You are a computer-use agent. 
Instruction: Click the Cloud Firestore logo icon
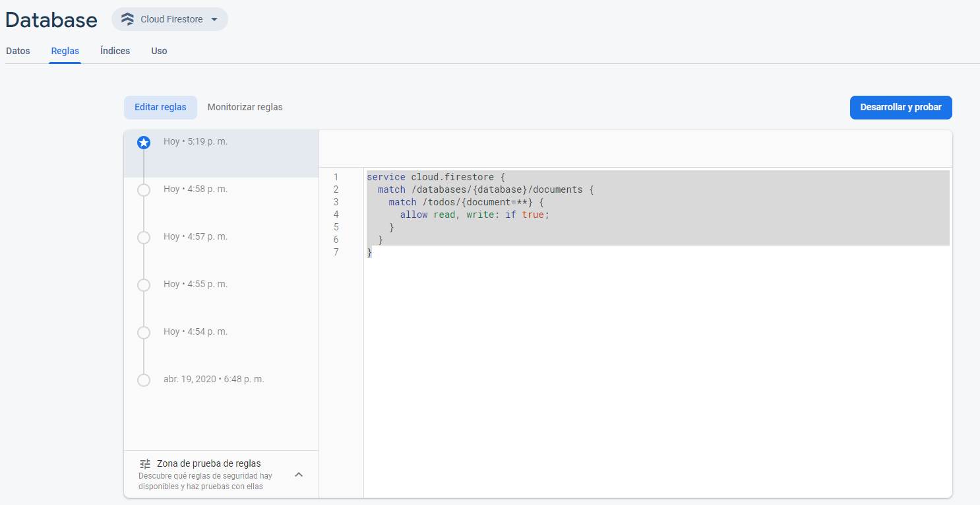(x=128, y=19)
